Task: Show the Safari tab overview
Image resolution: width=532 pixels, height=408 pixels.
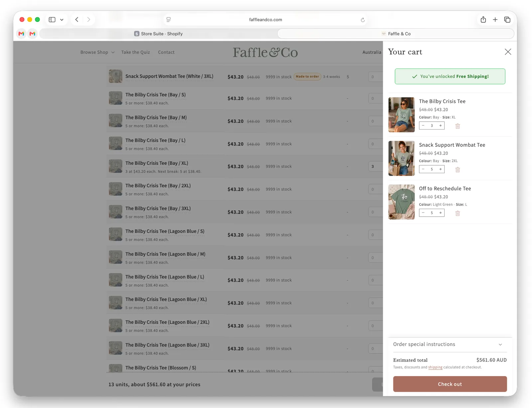Action: point(507,20)
